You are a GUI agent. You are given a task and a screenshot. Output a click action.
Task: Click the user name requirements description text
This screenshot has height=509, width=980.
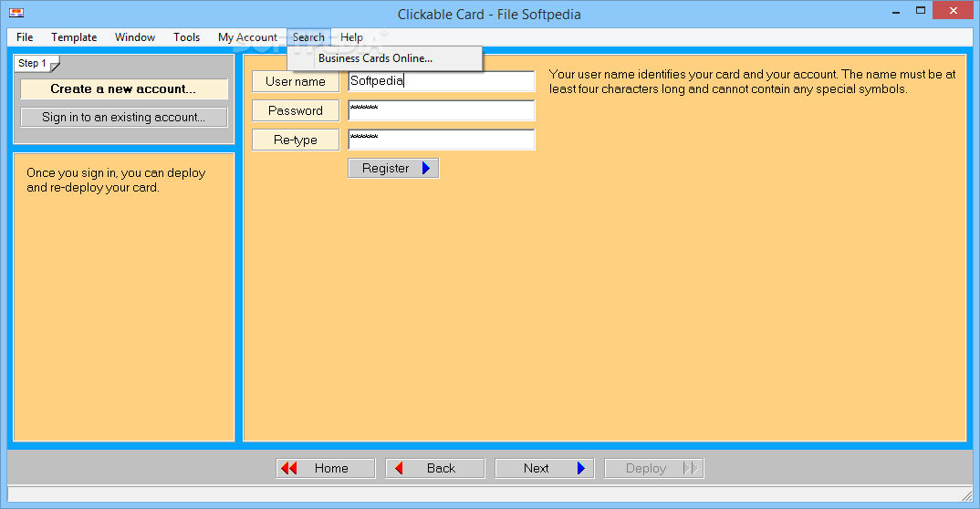point(753,82)
